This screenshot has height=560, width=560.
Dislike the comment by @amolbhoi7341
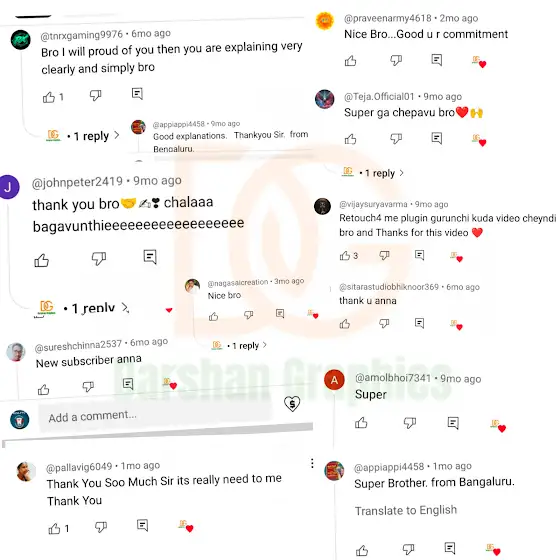click(x=410, y=422)
